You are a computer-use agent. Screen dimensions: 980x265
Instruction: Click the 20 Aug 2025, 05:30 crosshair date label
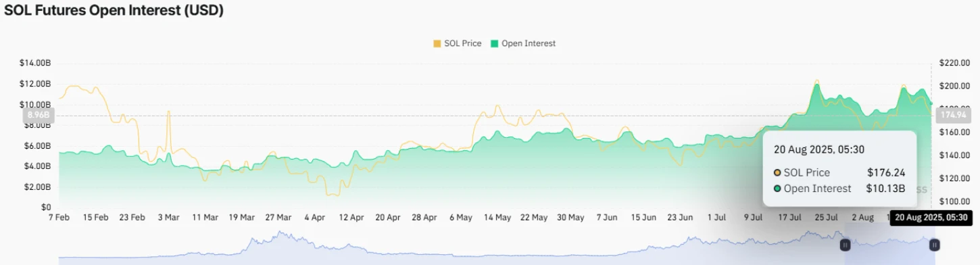[x=931, y=218]
